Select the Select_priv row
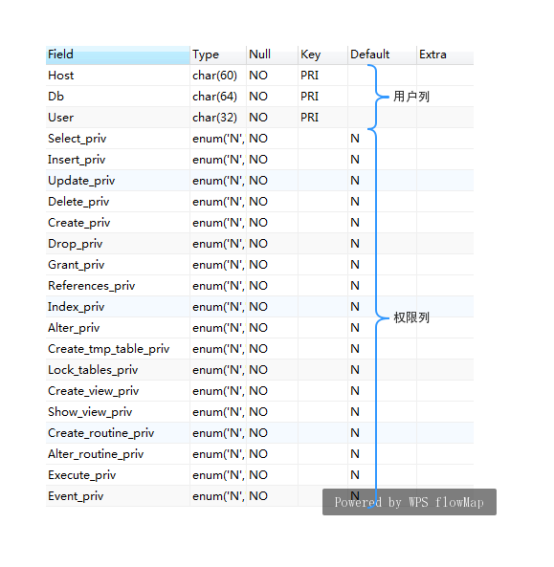Screen dimensions: 554x567 click(260, 138)
